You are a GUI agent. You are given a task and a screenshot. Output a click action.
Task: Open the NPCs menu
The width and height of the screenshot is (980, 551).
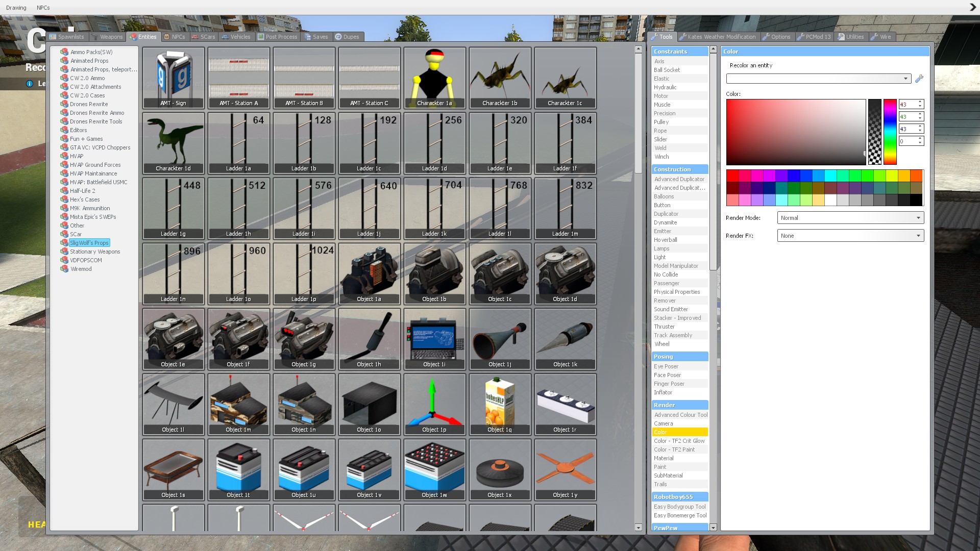(43, 8)
